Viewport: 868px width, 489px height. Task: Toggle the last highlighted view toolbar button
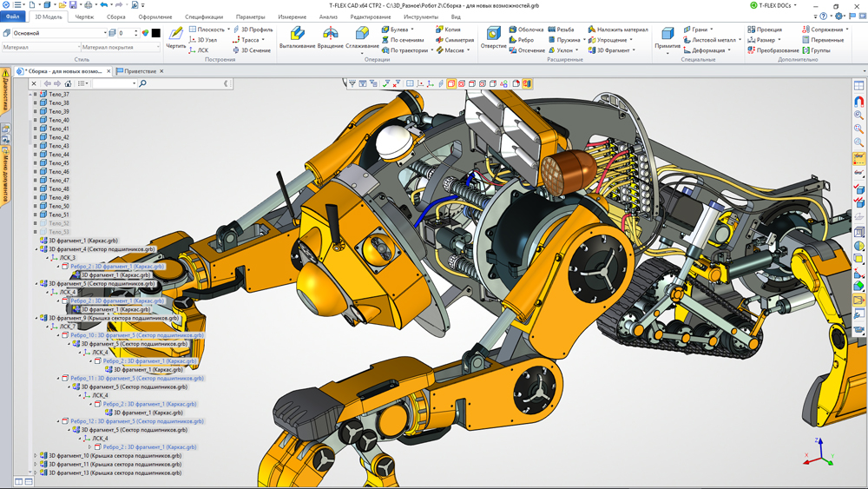click(x=527, y=84)
